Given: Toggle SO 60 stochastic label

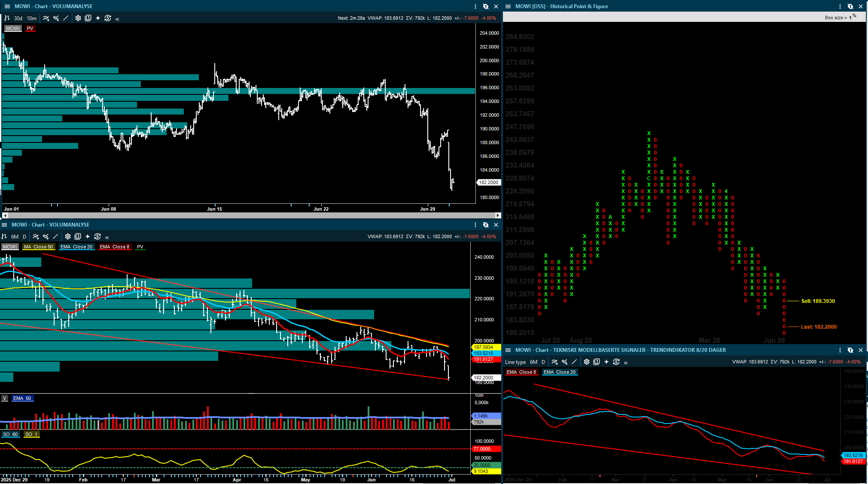Looking at the screenshot, I should coord(10,434).
